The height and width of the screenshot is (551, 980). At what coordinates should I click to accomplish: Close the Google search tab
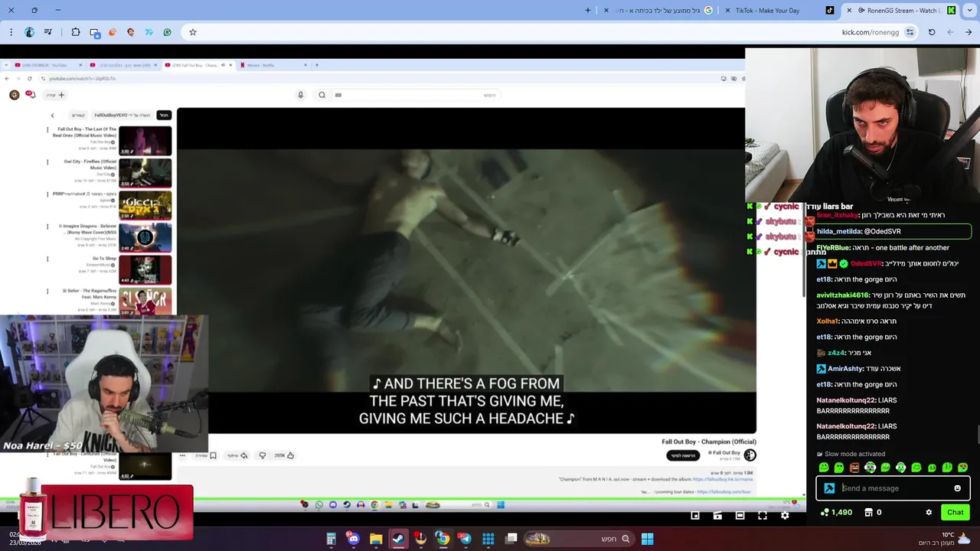(x=606, y=11)
